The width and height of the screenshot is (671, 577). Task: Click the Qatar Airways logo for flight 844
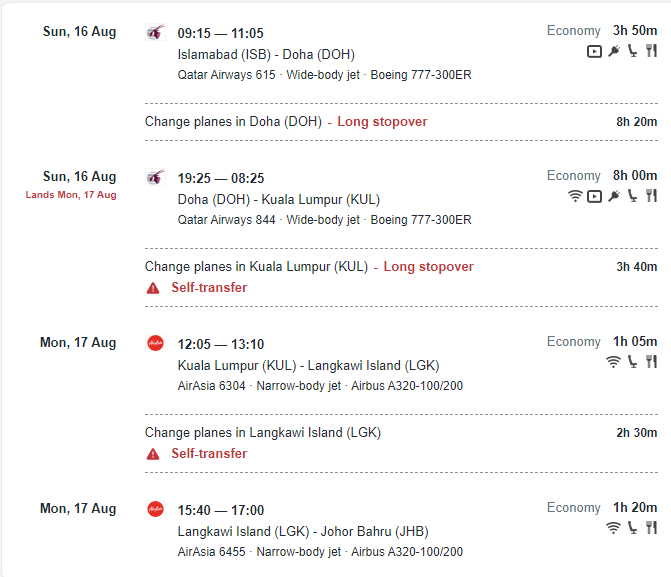(x=155, y=177)
